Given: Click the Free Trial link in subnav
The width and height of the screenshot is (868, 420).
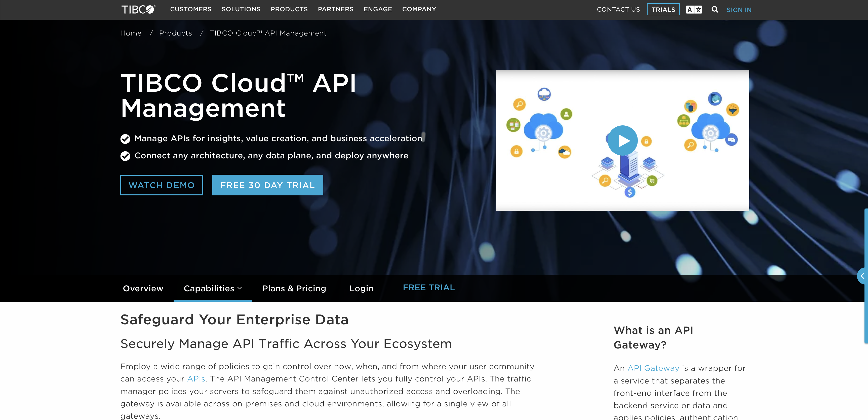Looking at the screenshot, I should click(x=429, y=287).
